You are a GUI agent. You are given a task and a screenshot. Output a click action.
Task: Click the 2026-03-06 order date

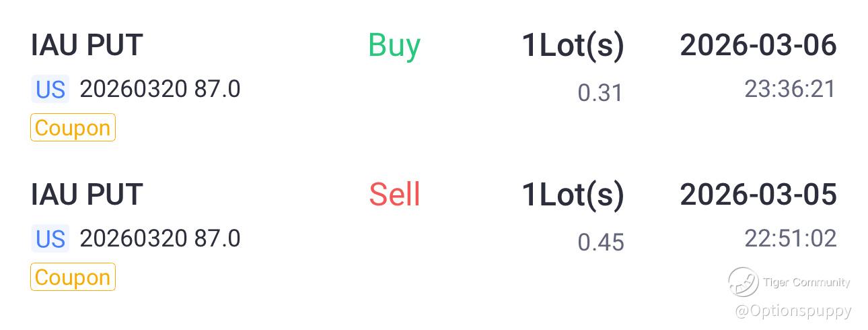tap(758, 46)
